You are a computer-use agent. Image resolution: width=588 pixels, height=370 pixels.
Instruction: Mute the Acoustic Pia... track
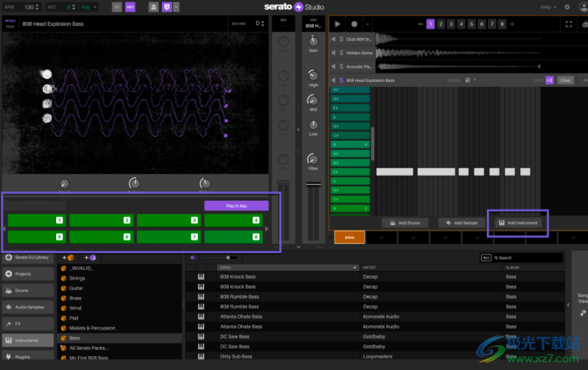(x=333, y=67)
